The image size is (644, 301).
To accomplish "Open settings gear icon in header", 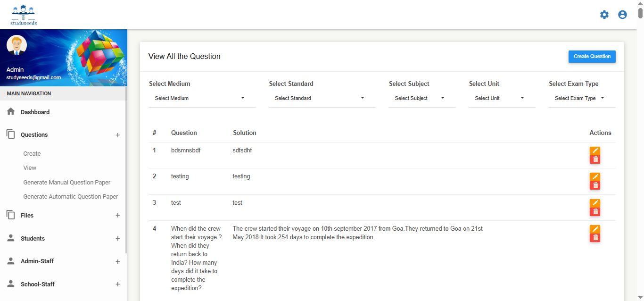I will pyautogui.click(x=604, y=15).
